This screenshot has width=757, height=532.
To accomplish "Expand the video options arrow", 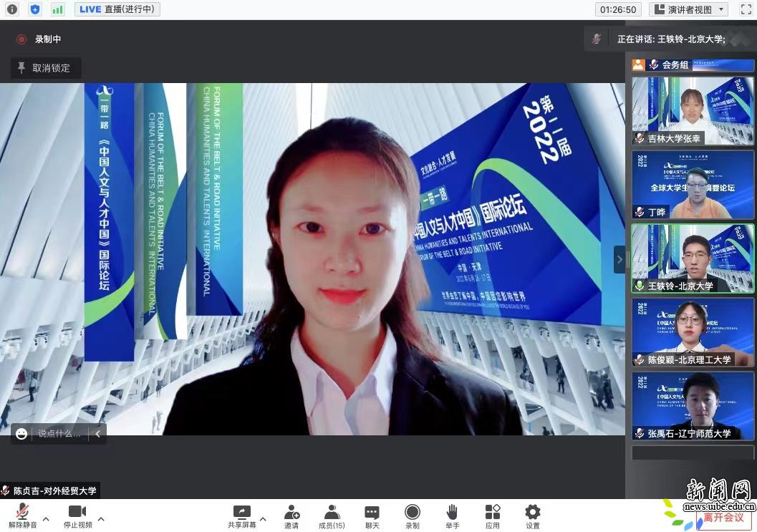I will click(101, 518).
